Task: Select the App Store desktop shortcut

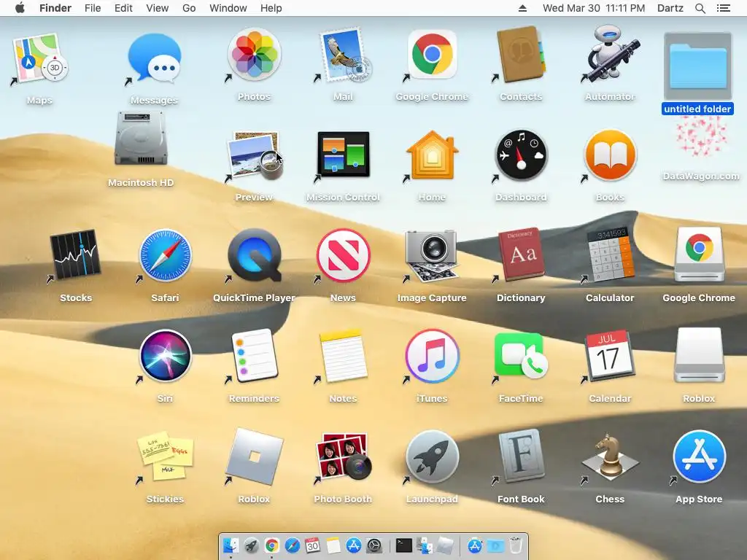Action: pos(699,457)
